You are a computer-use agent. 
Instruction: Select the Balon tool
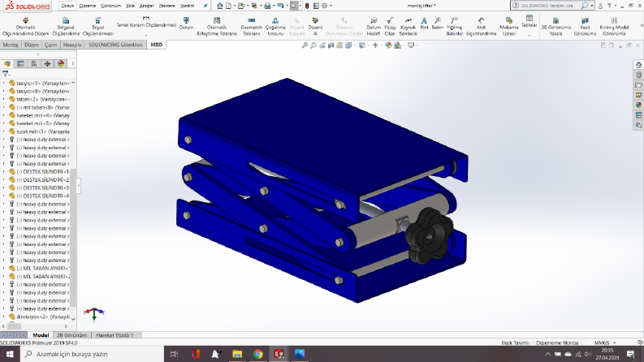point(438,24)
